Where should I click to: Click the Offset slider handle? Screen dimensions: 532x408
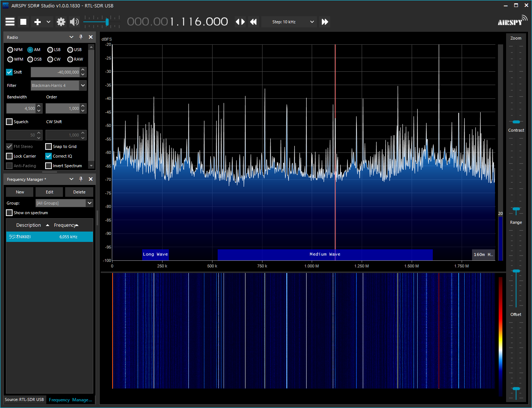(516, 388)
